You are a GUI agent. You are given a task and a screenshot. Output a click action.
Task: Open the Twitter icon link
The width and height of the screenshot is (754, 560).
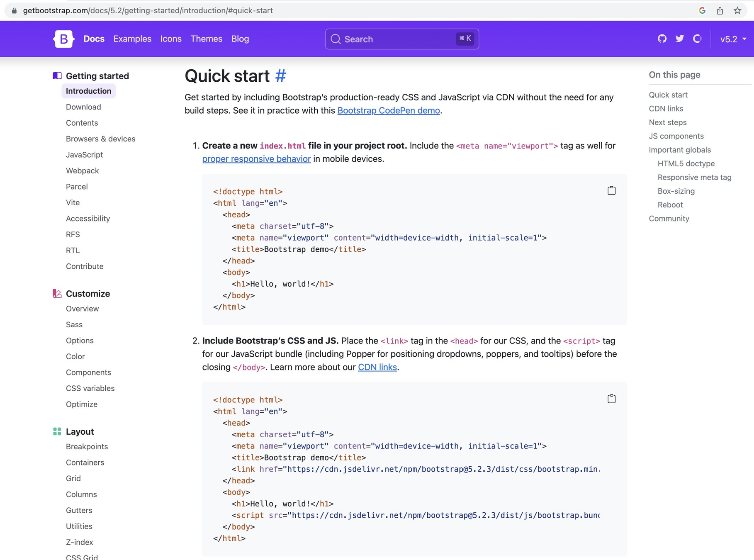pos(679,39)
